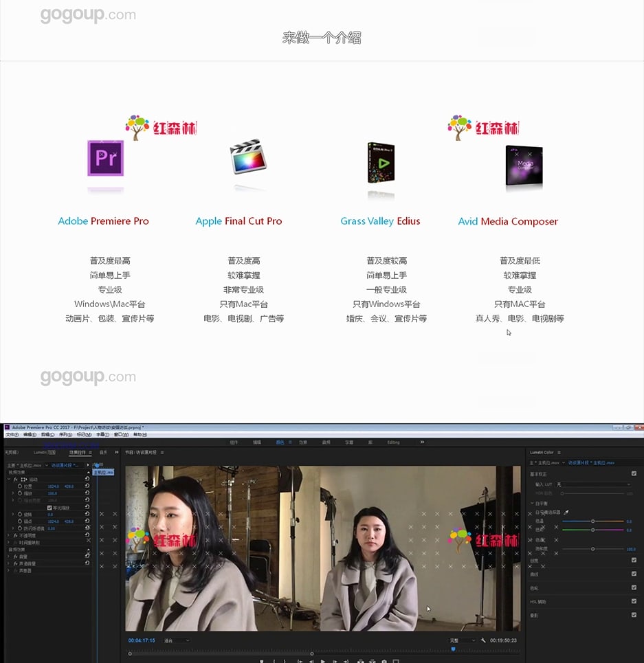This screenshot has height=663, width=644.
Task: Click the current timecode 00:04:17:15
Action: tap(142, 640)
